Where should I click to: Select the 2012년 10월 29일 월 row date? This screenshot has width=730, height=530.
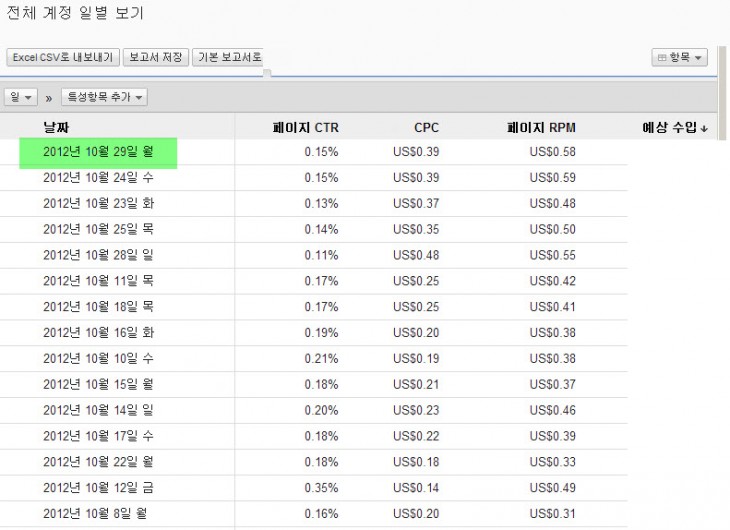coord(98,152)
